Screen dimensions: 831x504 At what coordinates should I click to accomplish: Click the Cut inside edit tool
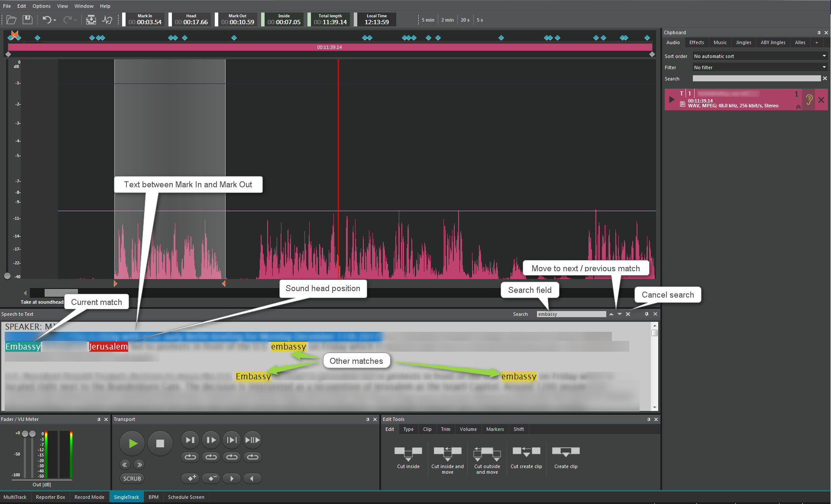pos(408,453)
